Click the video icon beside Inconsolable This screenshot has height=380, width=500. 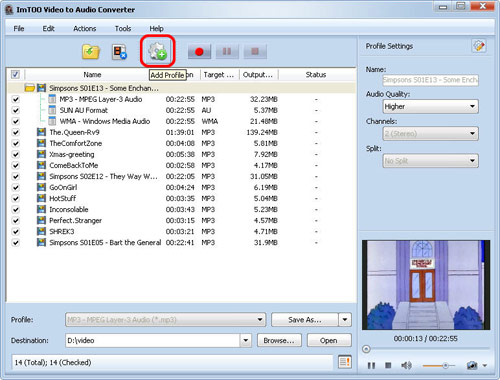pyautogui.click(x=41, y=209)
